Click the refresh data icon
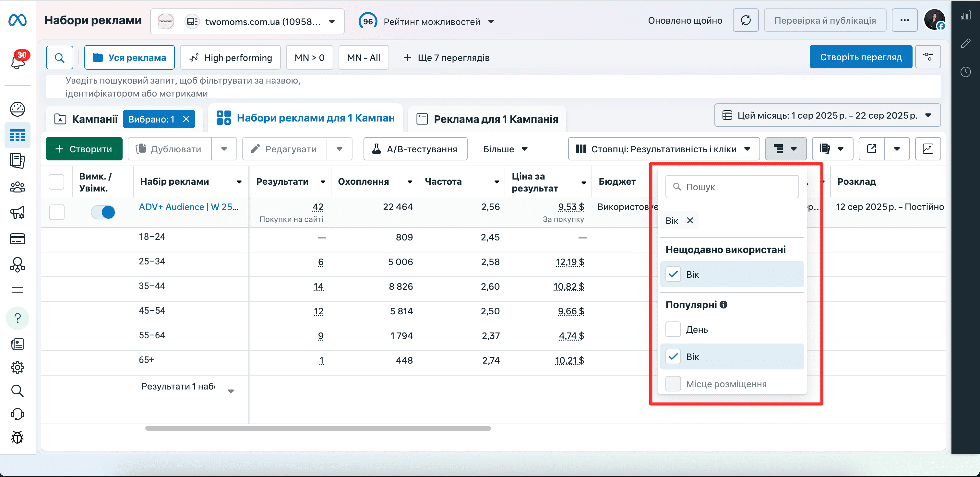The image size is (980, 477). (745, 20)
